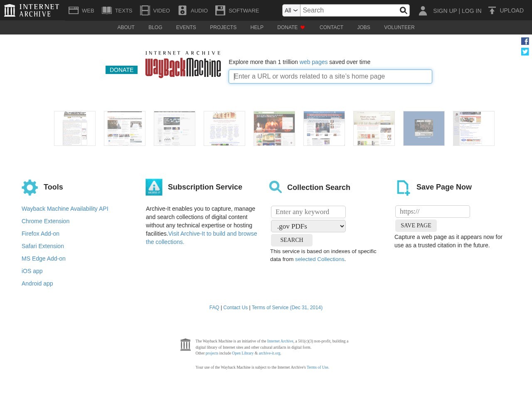Viewport: 532px width, 399px height.
Task: Click the blue DONATE button
Action: pyautogui.click(x=121, y=70)
